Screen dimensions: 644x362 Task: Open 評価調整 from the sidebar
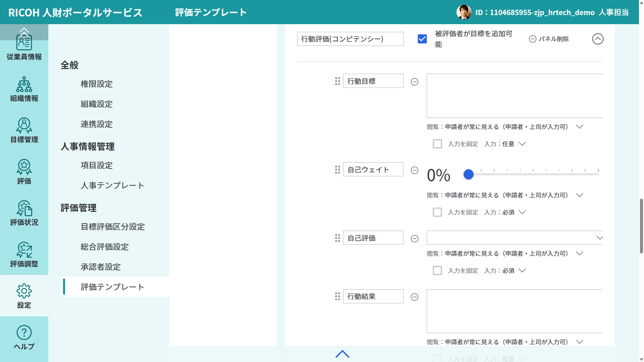click(x=24, y=255)
